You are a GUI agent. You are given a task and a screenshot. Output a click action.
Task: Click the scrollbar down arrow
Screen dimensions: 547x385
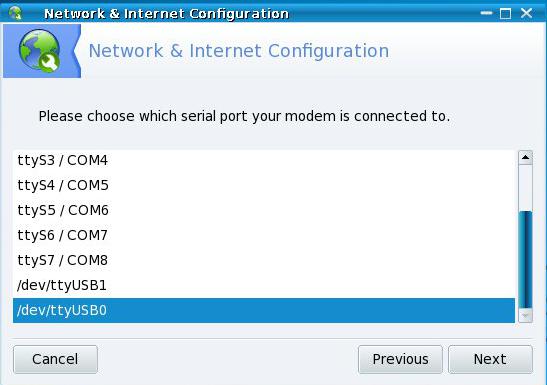coord(525,316)
